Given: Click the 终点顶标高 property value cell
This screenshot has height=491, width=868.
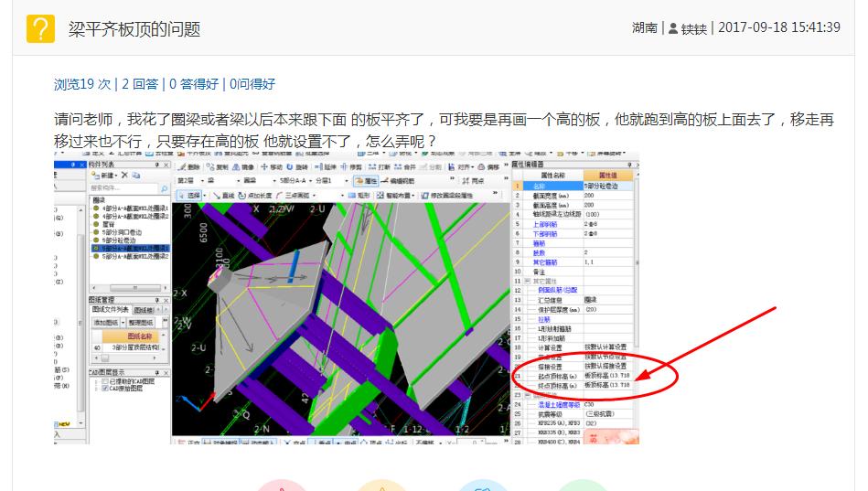Looking at the screenshot, I should point(607,385).
